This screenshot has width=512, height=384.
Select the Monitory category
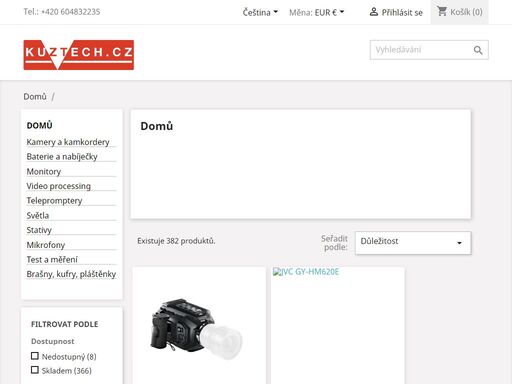(x=44, y=171)
